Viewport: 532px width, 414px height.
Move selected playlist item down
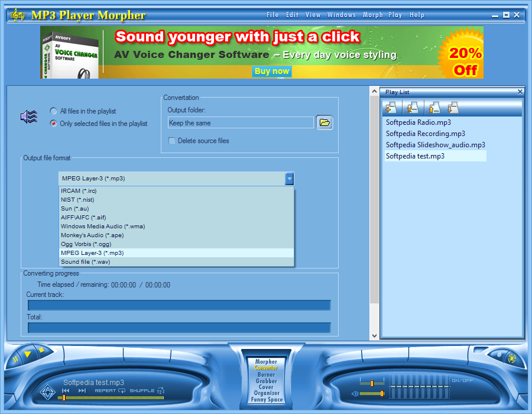[453, 108]
